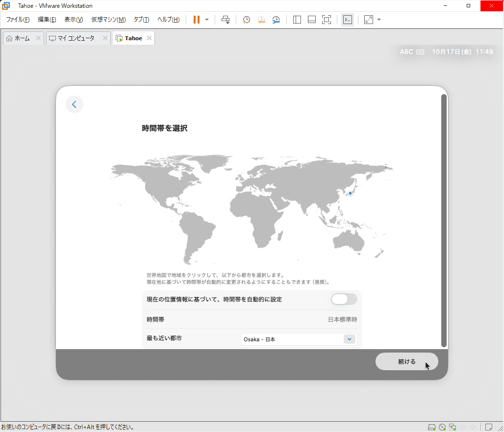
Task: Click the CD/DVD drive status icon
Action: (442, 427)
